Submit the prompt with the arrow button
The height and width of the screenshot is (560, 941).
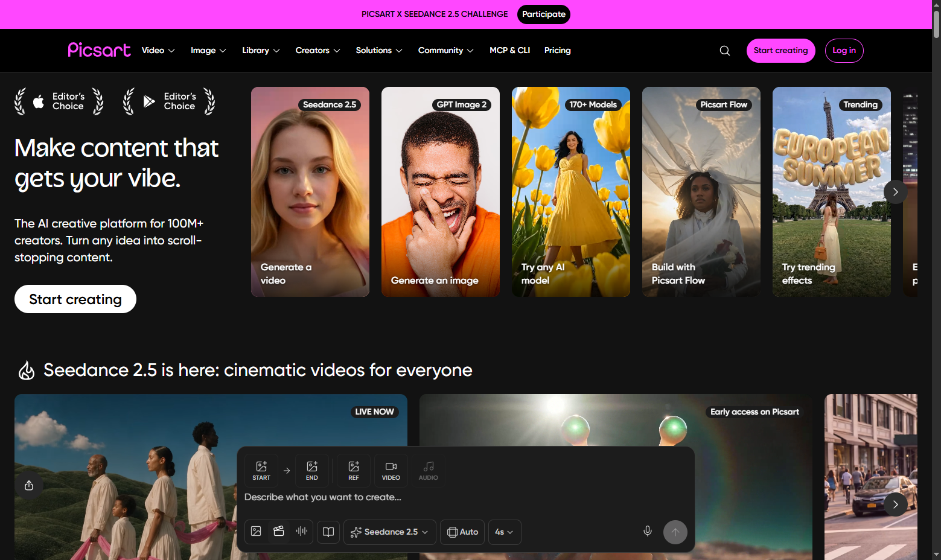click(675, 532)
